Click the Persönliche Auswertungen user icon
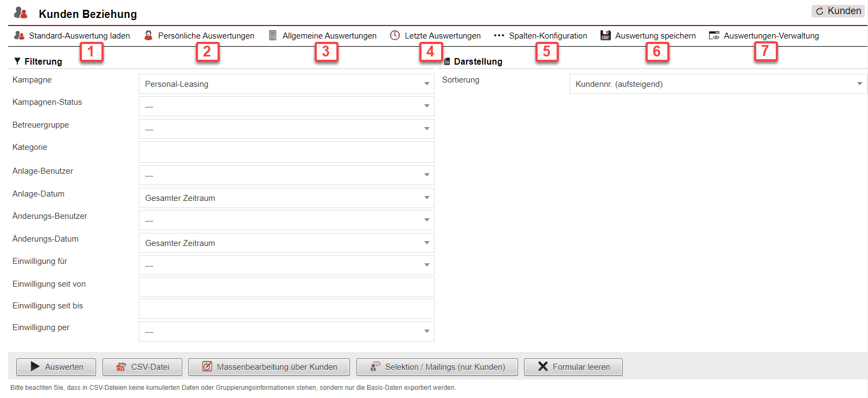Viewport: 868px width, 398px height. point(149,35)
